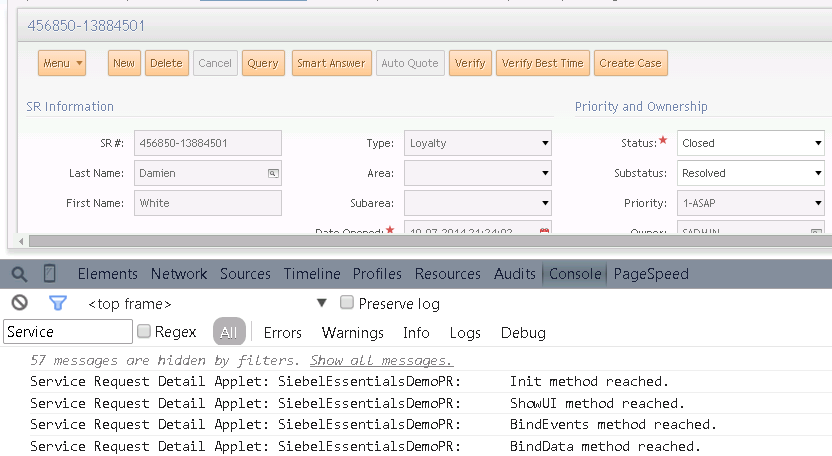Filter console by Debug
832x456 pixels.
click(x=523, y=333)
